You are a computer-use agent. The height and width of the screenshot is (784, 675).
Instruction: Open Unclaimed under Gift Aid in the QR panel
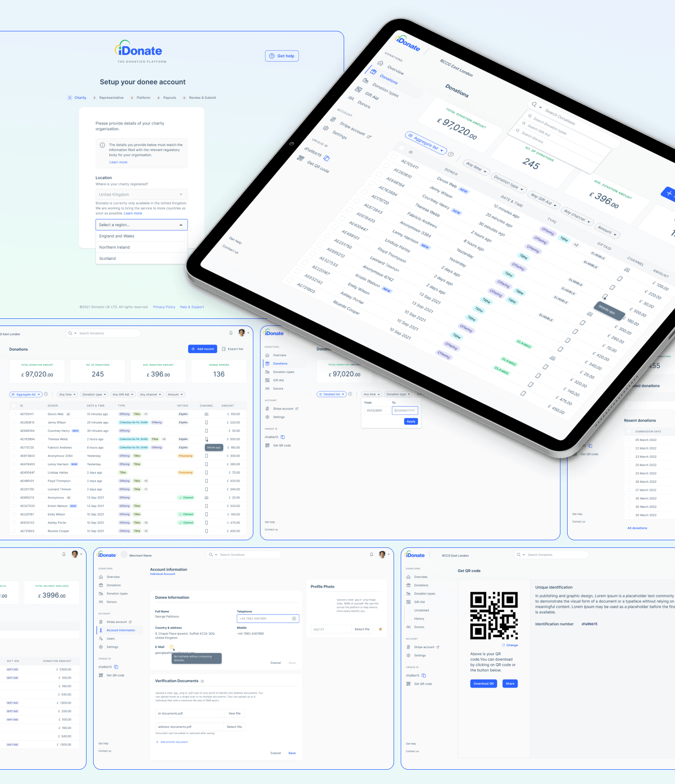coord(422,611)
